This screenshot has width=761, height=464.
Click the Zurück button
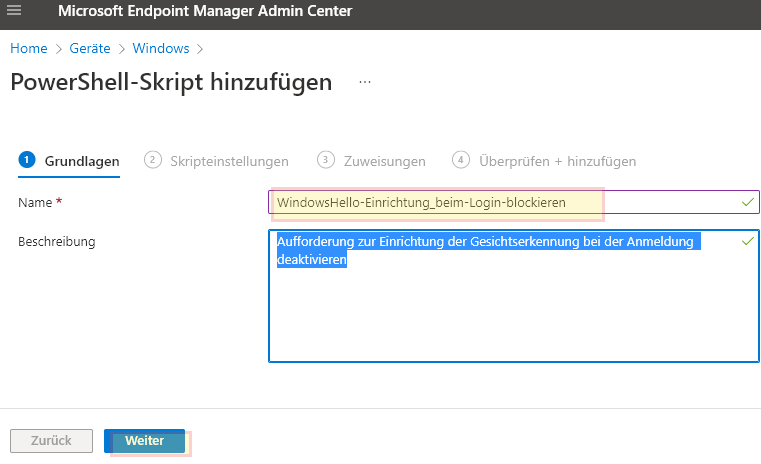click(51, 441)
